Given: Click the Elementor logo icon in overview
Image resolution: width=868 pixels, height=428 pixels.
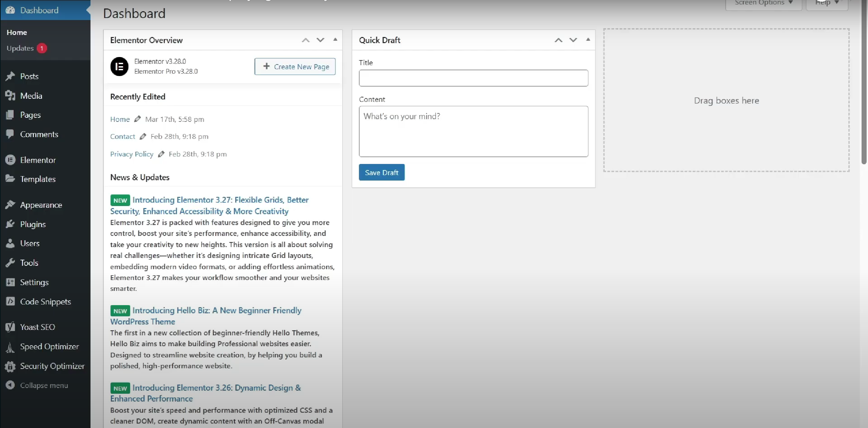Looking at the screenshot, I should 119,67.
